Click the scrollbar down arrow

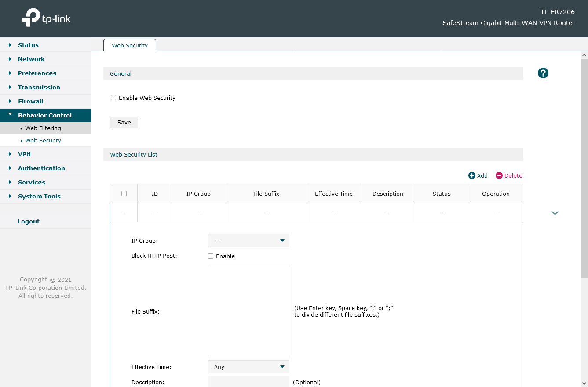coord(584,383)
